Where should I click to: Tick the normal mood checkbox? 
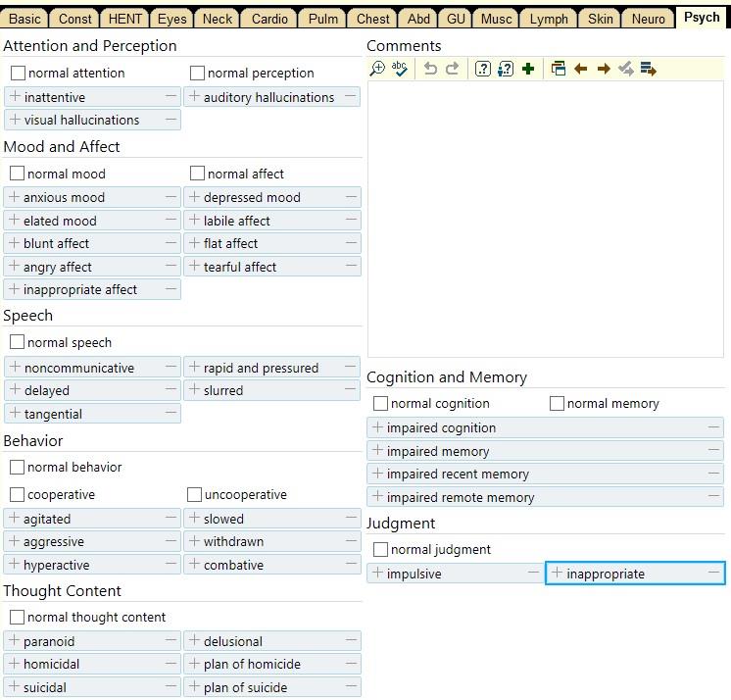[18, 174]
